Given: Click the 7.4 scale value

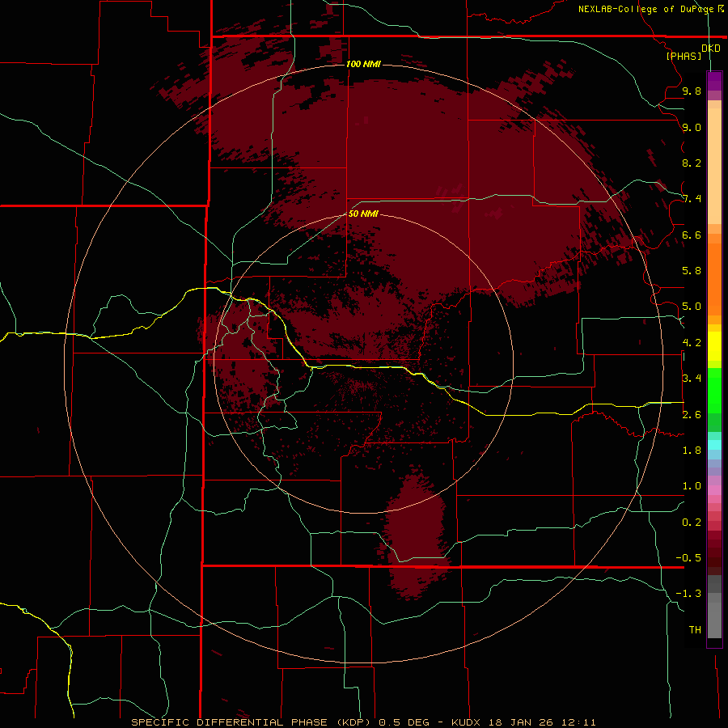Looking at the screenshot, I should 692,199.
